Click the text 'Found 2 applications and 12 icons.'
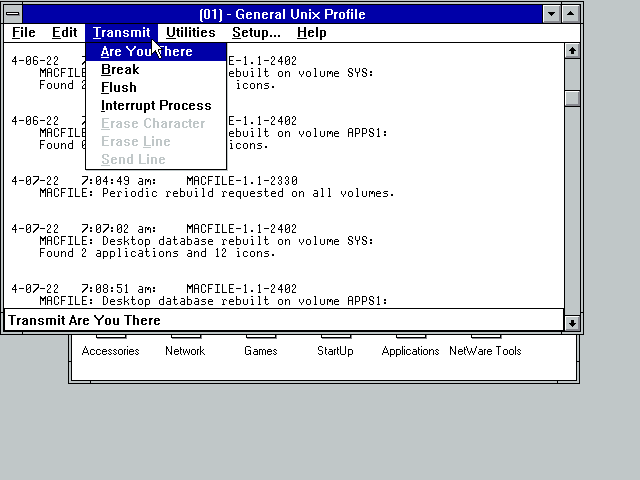Viewport: 640px width, 480px height. (157, 253)
